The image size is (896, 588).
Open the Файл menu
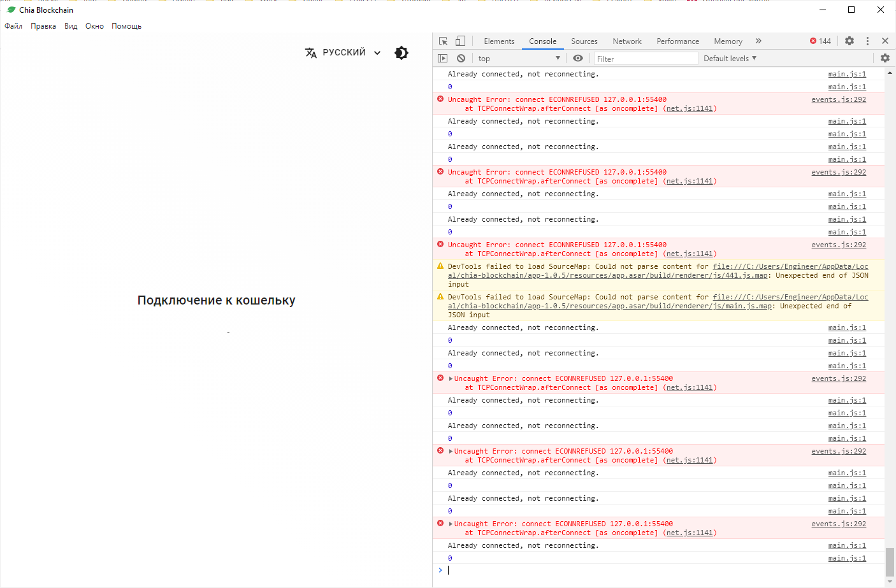[x=13, y=26]
